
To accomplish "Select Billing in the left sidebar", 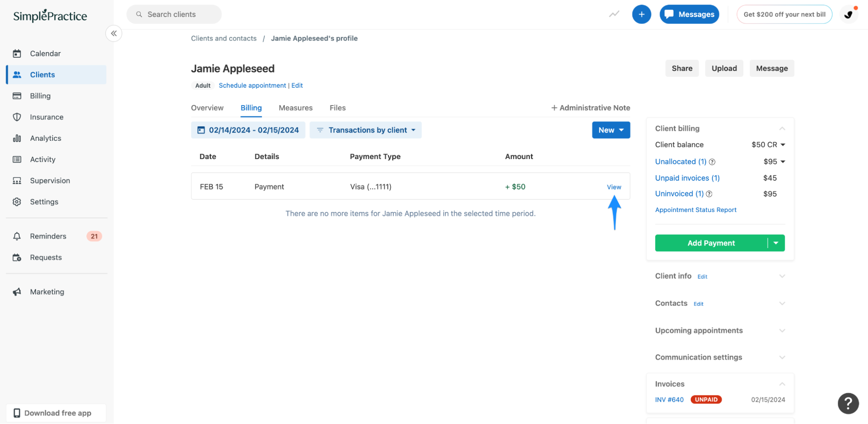I will click(40, 96).
